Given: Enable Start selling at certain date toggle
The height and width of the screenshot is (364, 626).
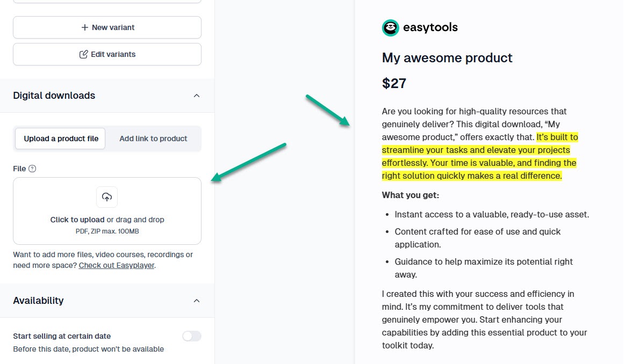Looking at the screenshot, I should 191,336.
